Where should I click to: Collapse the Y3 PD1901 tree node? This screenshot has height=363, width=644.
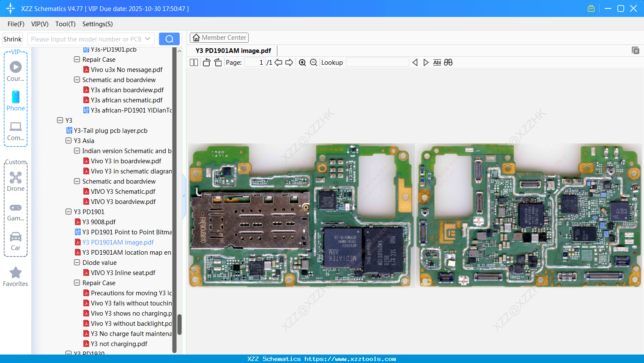point(69,212)
